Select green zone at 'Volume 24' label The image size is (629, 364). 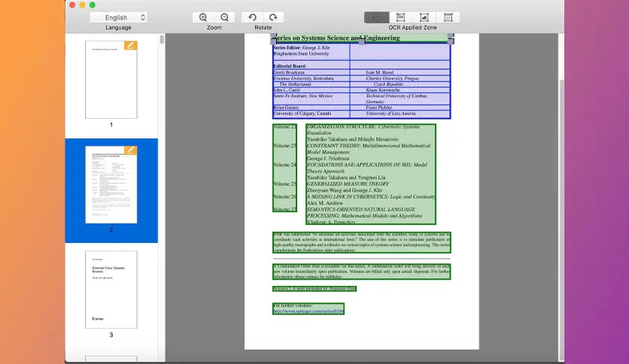[285, 165]
